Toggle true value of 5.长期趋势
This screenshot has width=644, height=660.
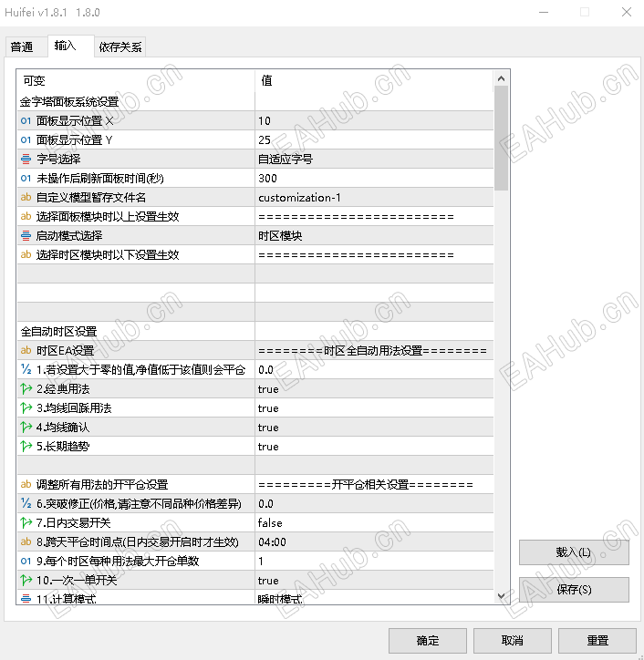[374, 446]
